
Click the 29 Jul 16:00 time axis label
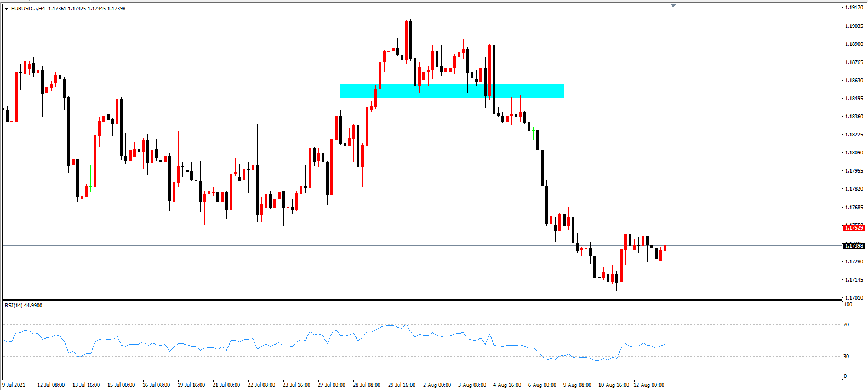pos(402,385)
